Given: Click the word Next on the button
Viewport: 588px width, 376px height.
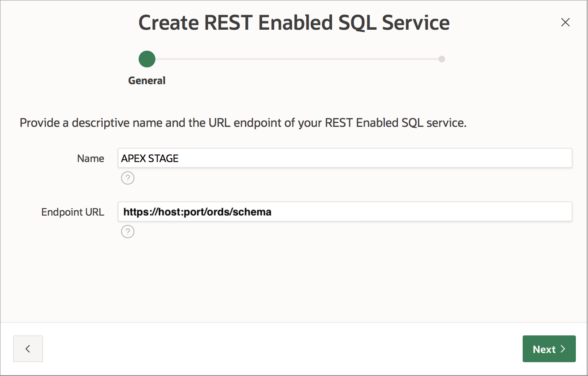Looking at the screenshot, I should [x=544, y=349].
